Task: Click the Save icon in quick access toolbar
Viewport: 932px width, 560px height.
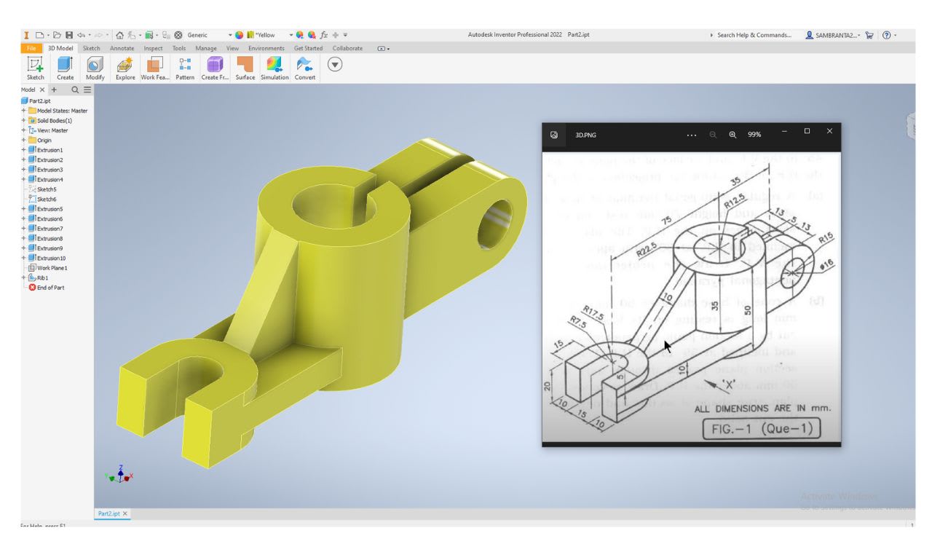Action: (x=69, y=35)
